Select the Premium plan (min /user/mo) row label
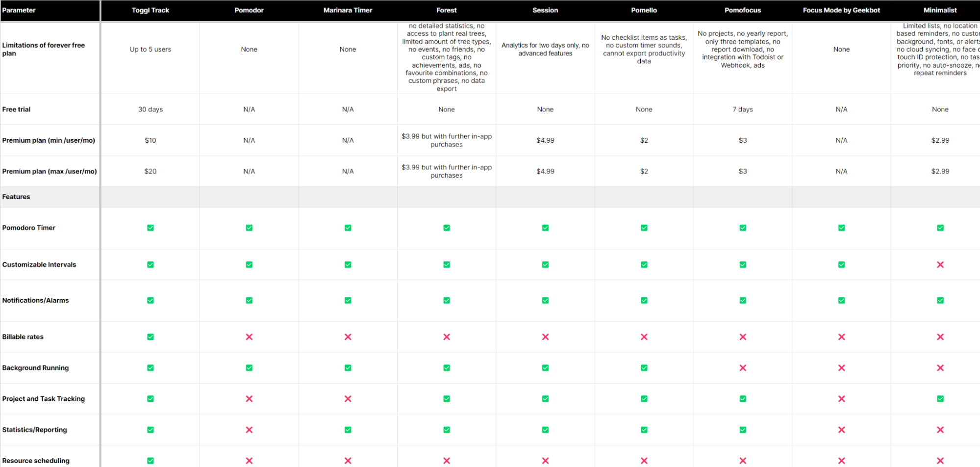Image resolution: width=980 pixels, height=467 pixels. (x=49, y=140)
